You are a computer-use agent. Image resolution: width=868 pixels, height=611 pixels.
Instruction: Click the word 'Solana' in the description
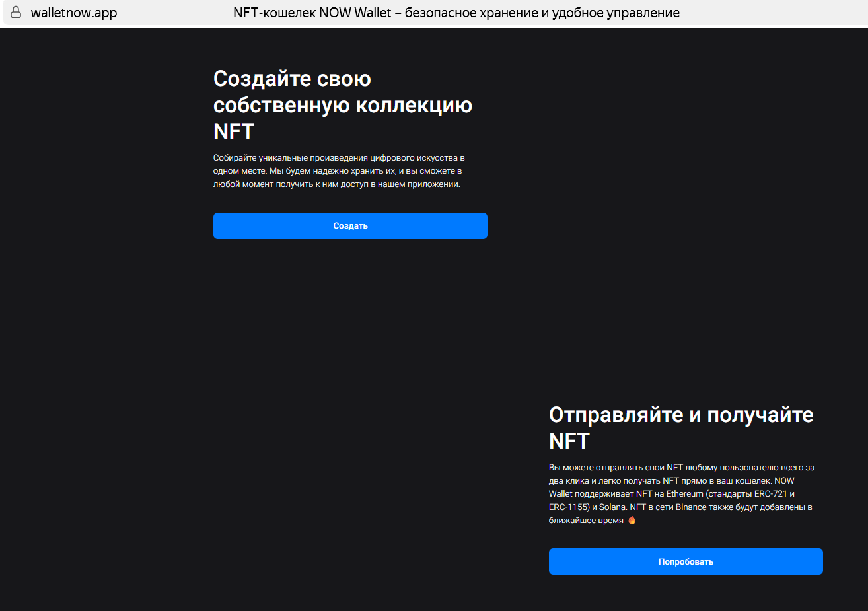(x=612, y=507)
